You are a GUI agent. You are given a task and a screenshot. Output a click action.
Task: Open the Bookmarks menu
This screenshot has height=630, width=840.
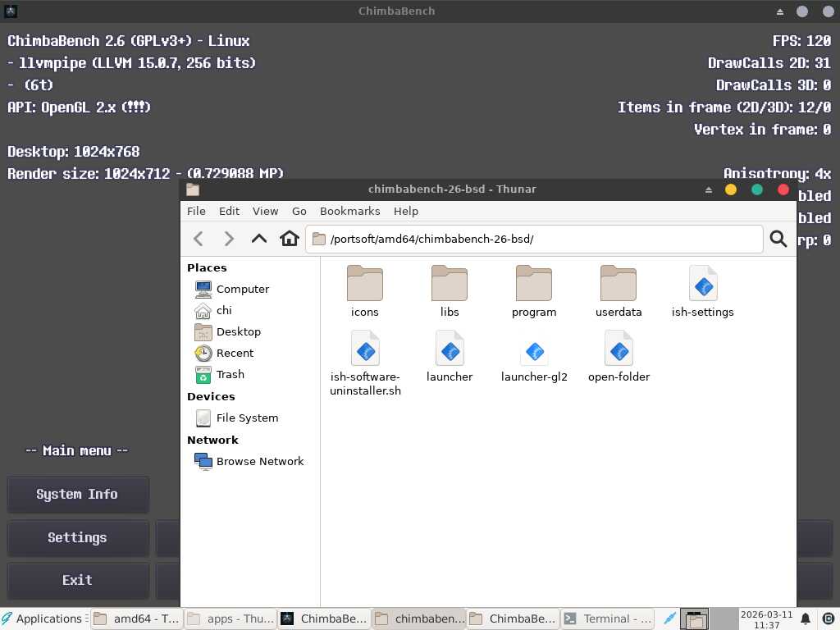[349, 211]
